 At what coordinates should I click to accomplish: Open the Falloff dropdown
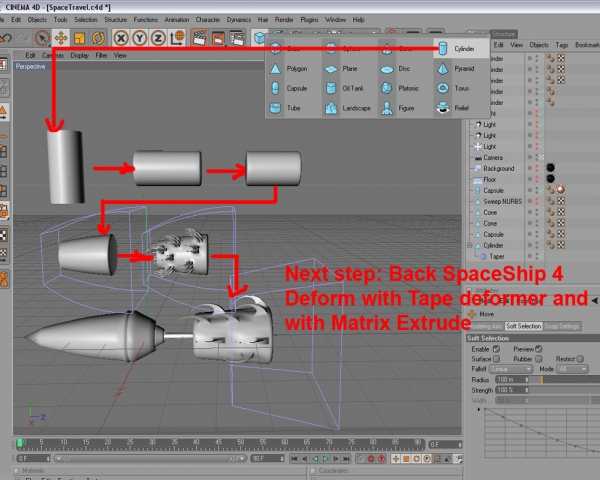click(511, 369)
